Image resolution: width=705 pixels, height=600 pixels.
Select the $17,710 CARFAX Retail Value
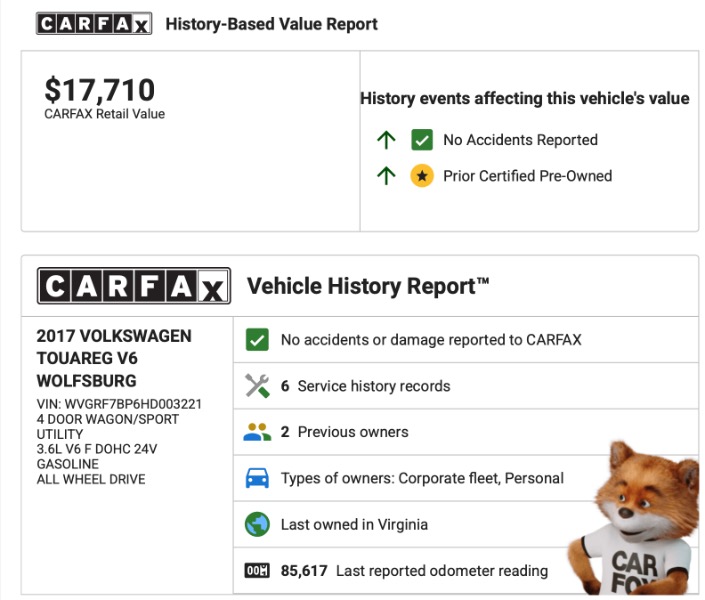pos(100,91)
